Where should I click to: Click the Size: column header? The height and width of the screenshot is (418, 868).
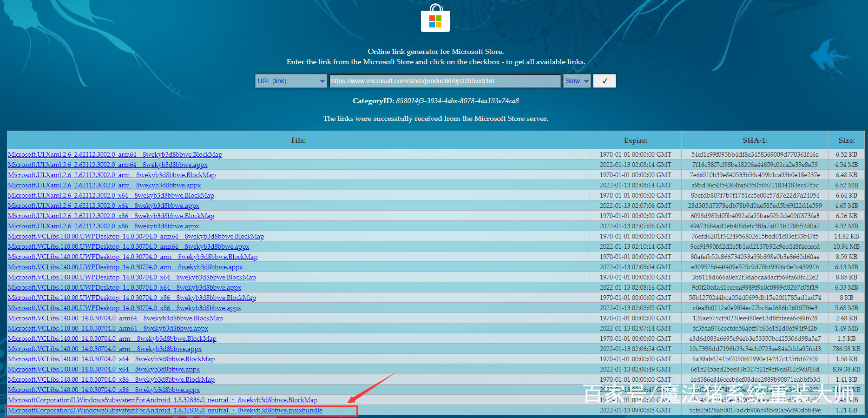846,140
